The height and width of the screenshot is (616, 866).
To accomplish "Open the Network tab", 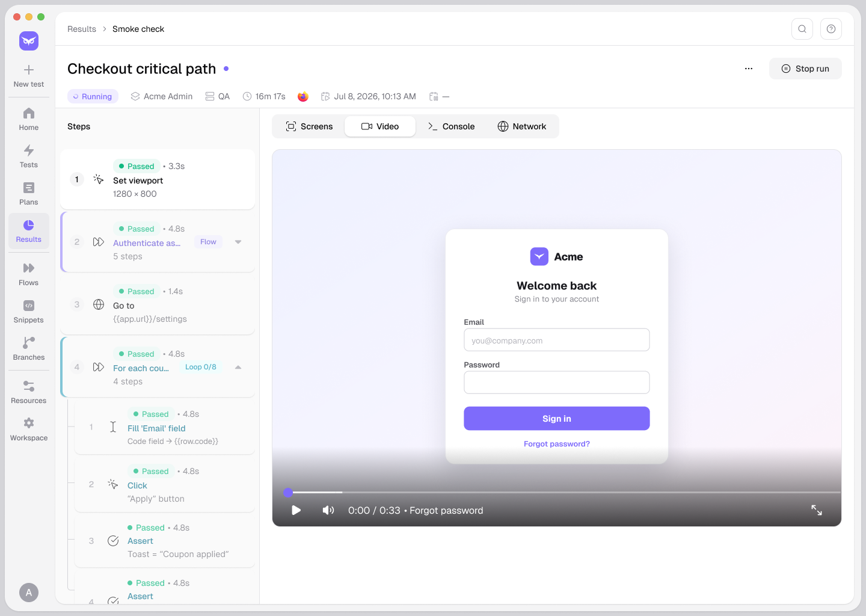I will click(x=522, y=126).
